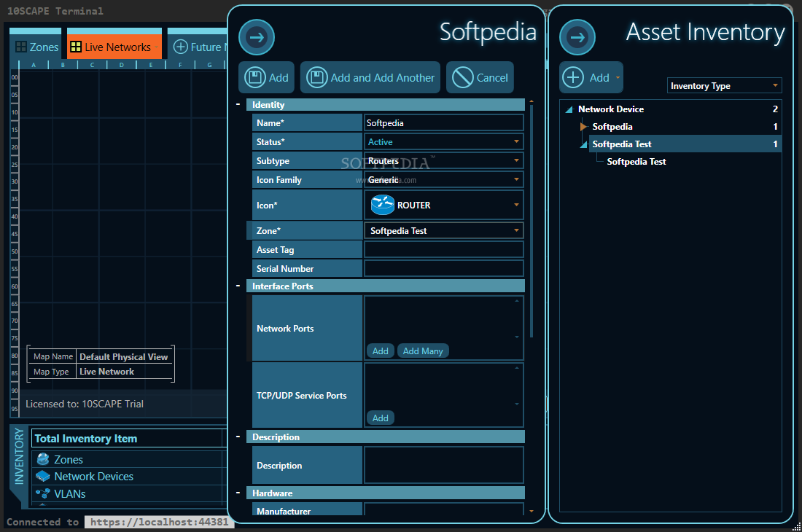Select the Network Devices inventory row
Image resolution: width=802 pixels, height=532 pixels.
pyautogui.click(x=128, y=477)
